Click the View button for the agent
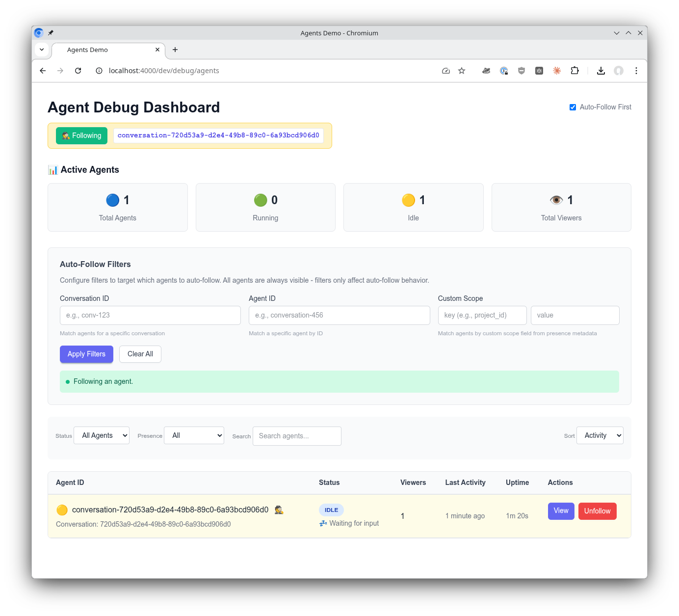679x616 pixels. tap(561, 511)
